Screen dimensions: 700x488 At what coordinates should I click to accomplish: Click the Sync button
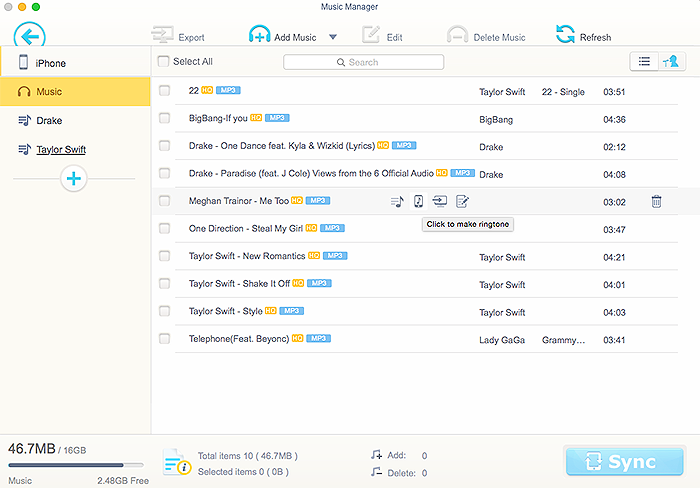coord(624,461)
